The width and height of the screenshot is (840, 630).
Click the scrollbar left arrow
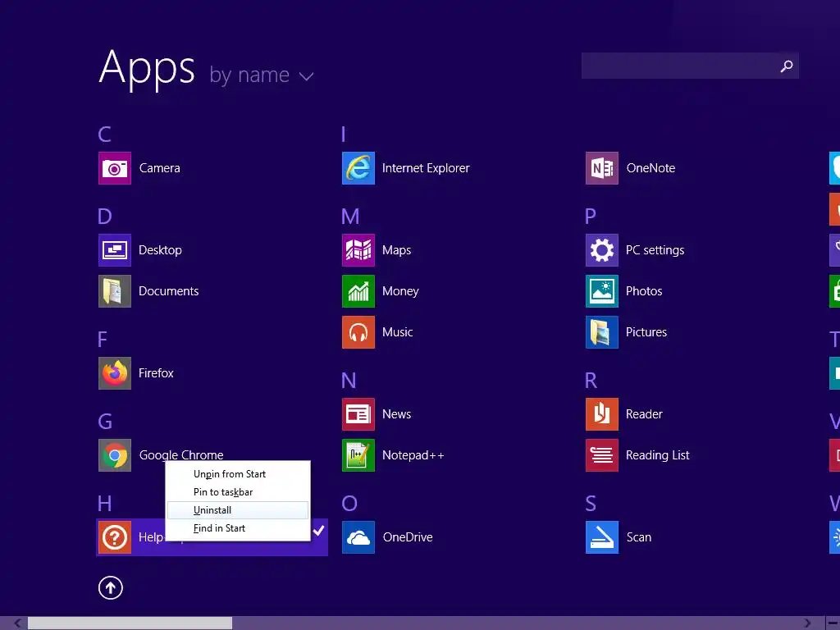pyautogui.click(x=18, y=623)
